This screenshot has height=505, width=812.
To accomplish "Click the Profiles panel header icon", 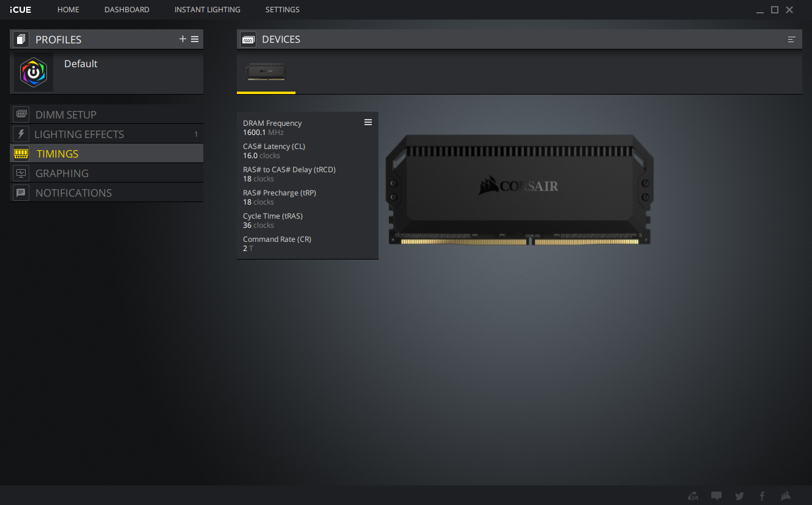I will click(x=21, y=40).
